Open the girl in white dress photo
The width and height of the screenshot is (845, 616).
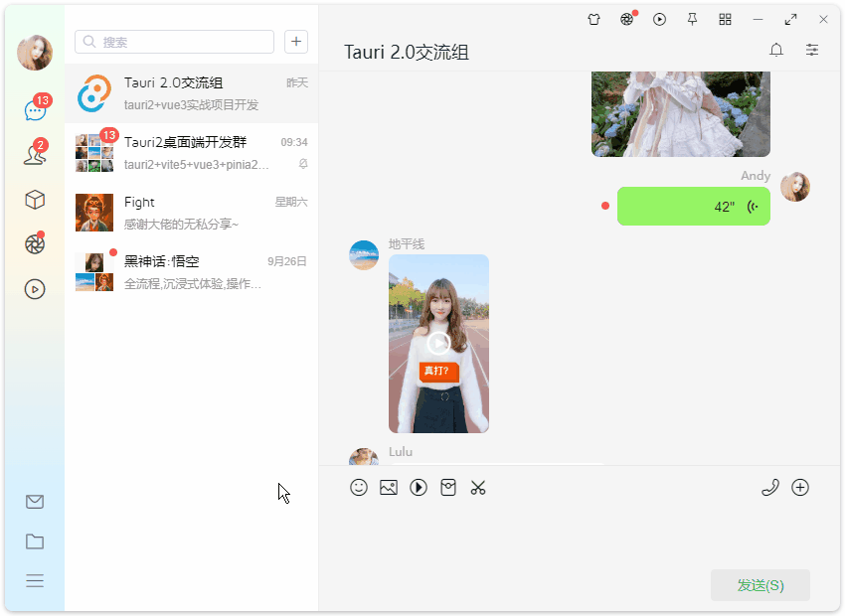pos(681,114)
